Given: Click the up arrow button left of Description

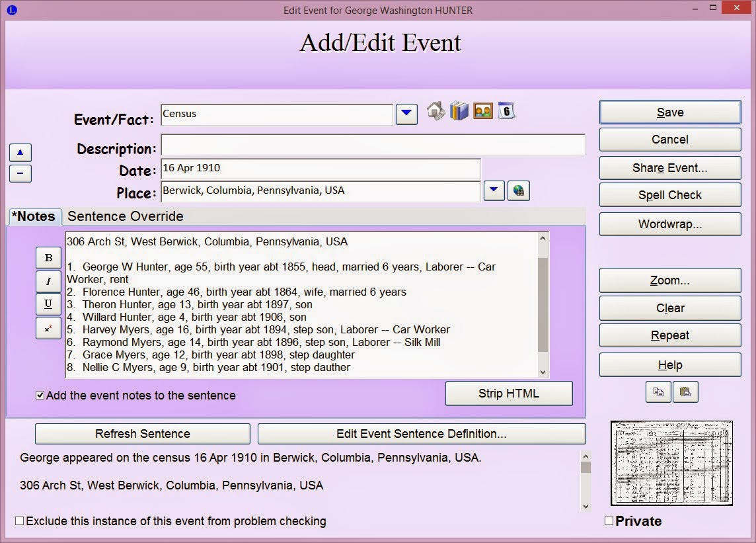Looking at the screenshot, I should [20, 153].
